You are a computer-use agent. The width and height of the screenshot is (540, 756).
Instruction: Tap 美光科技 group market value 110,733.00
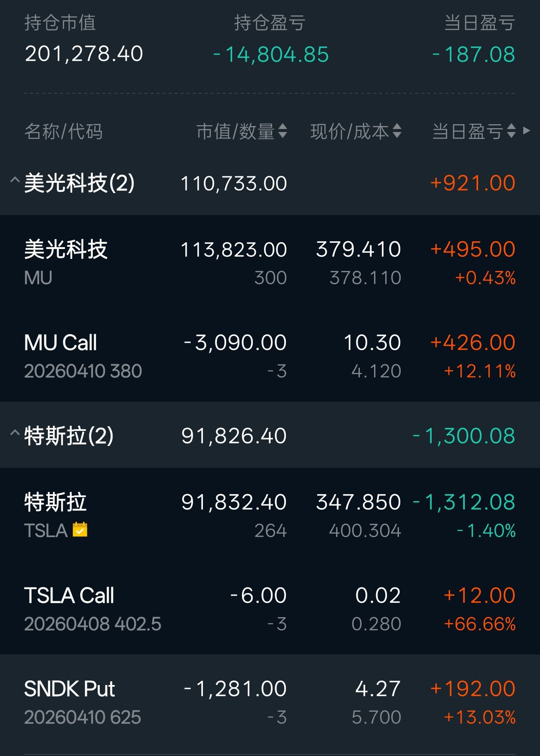click(233, 184)
